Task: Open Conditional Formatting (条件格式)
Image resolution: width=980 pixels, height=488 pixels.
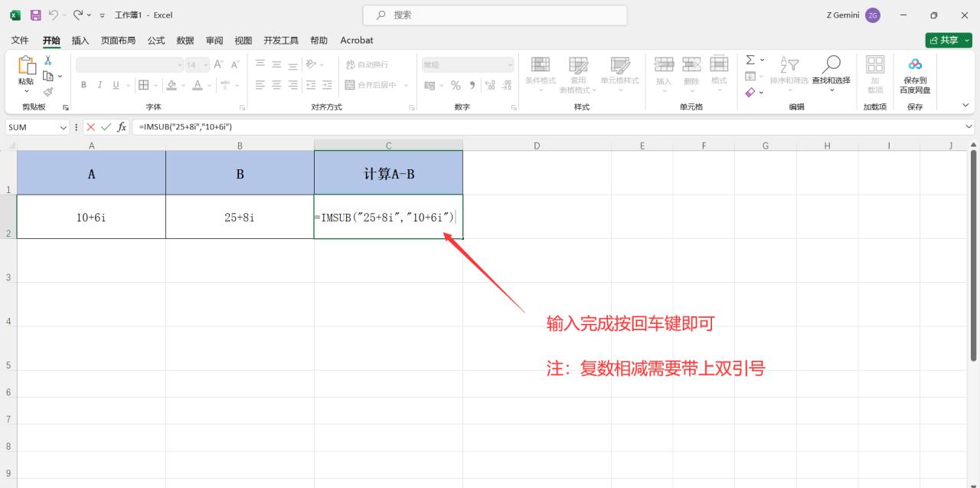Action: (541, 74)
